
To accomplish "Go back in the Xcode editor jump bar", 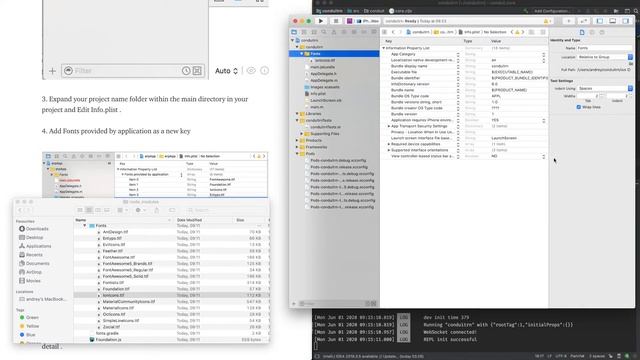I will [x=393, y=32].
